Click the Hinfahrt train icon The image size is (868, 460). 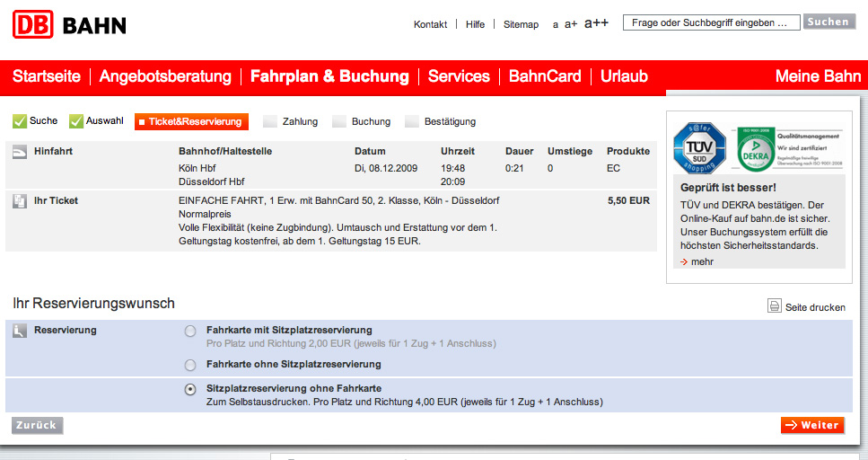pyautogui.click(x=20, y=152)
